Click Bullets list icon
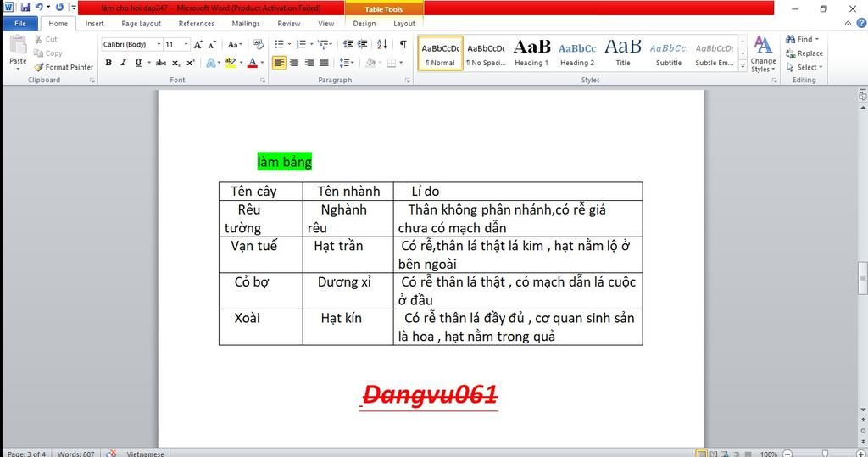868x457 pixels. coord(280,44)
